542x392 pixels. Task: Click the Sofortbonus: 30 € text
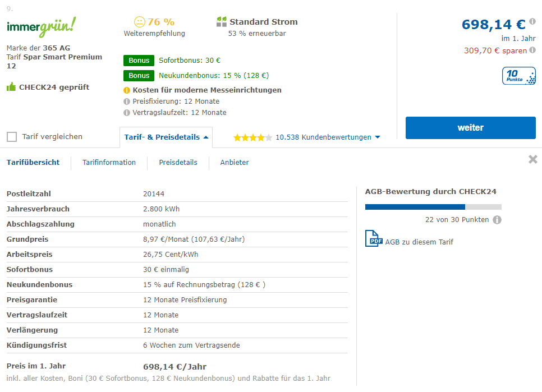pos(190,61)
